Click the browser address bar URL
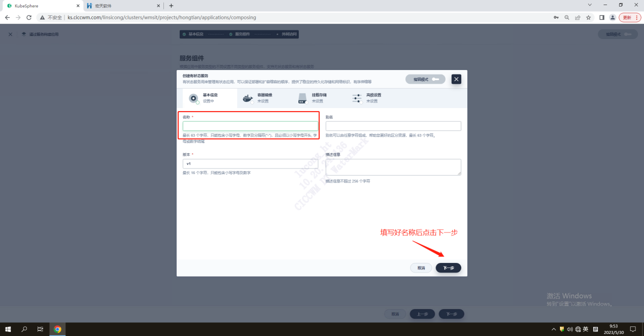The image size is (644, 336). click(162, 17)
